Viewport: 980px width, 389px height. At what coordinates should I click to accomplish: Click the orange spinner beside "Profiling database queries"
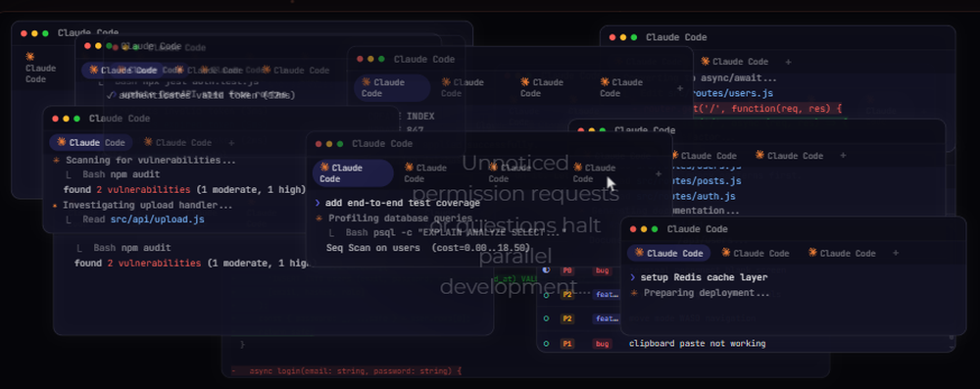pyautogui.click(x=318, y=219)
